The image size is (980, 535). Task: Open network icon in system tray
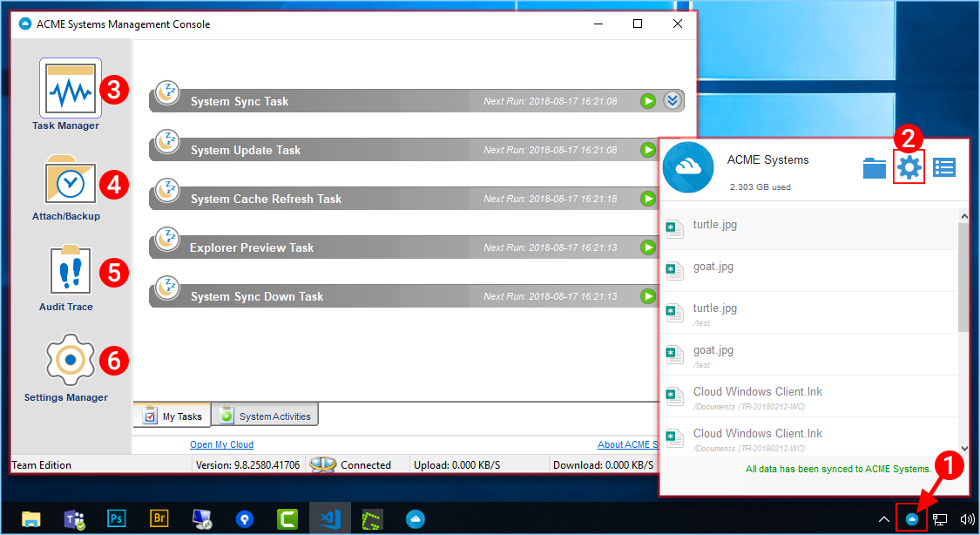940,518
